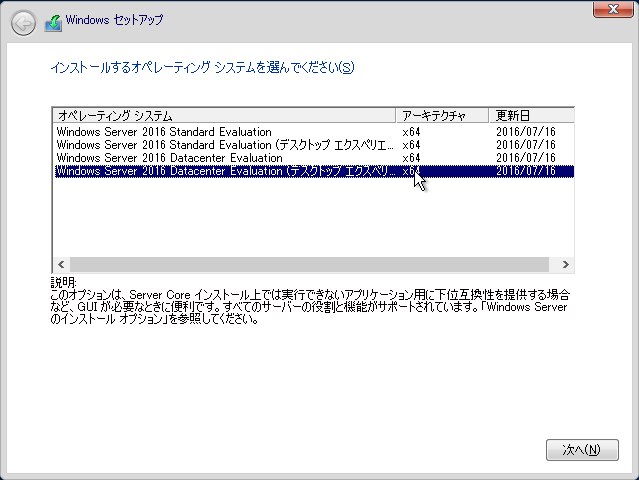Click the 更新日 column header

531,116
